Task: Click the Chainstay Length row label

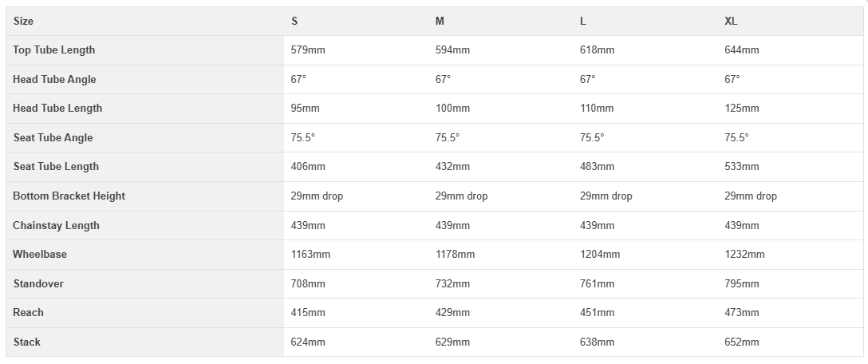Action: [57, 225]
